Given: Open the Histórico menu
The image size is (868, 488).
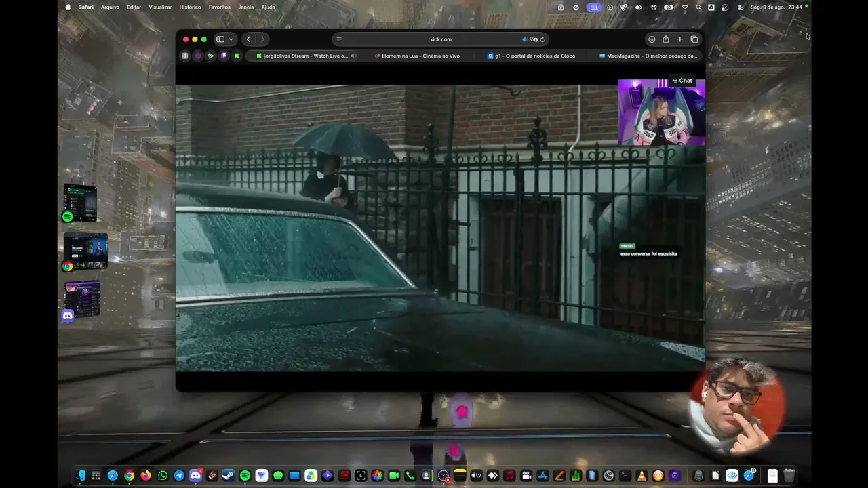Looking at the screenshot, I should point(190,7).
